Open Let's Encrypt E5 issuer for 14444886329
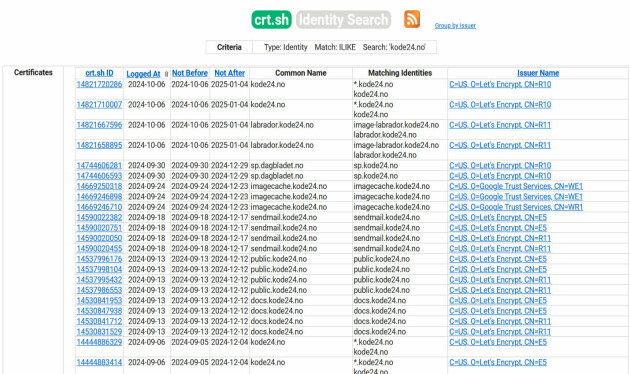 click(498, 342)
